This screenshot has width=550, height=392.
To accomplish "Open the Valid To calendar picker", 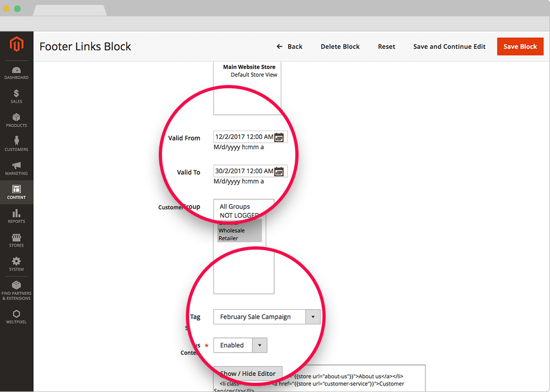I will [279, 172].
